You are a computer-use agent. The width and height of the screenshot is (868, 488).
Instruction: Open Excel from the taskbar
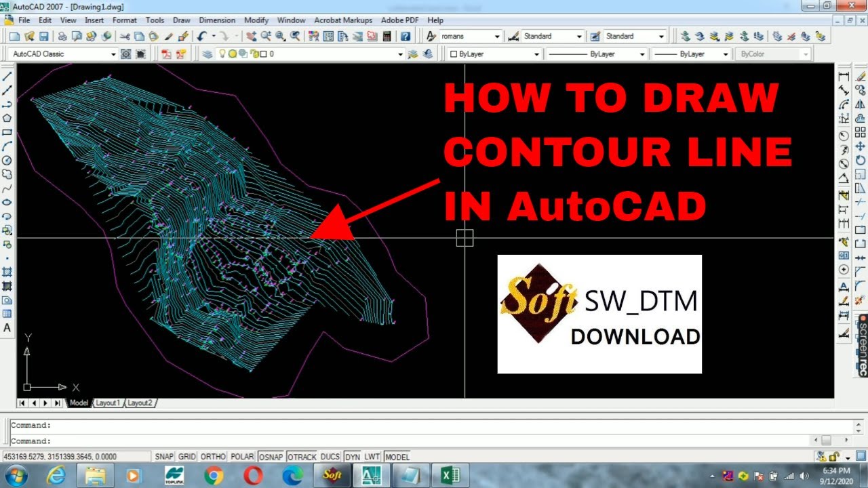pyautogui.click(x=450, y=476)
